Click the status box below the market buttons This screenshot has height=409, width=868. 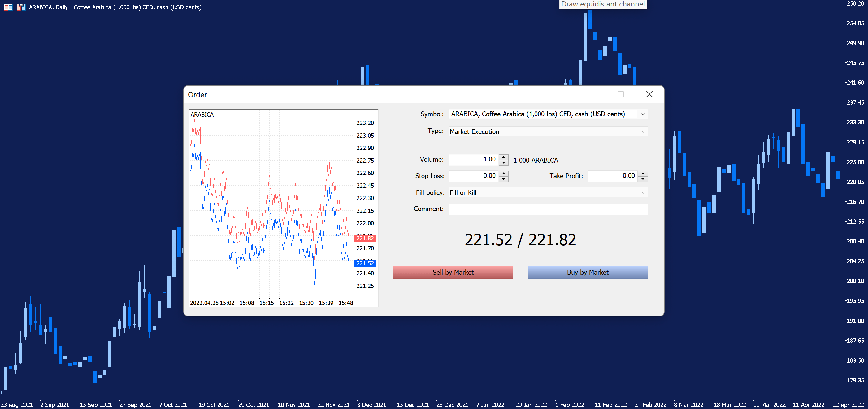point(520,291)
